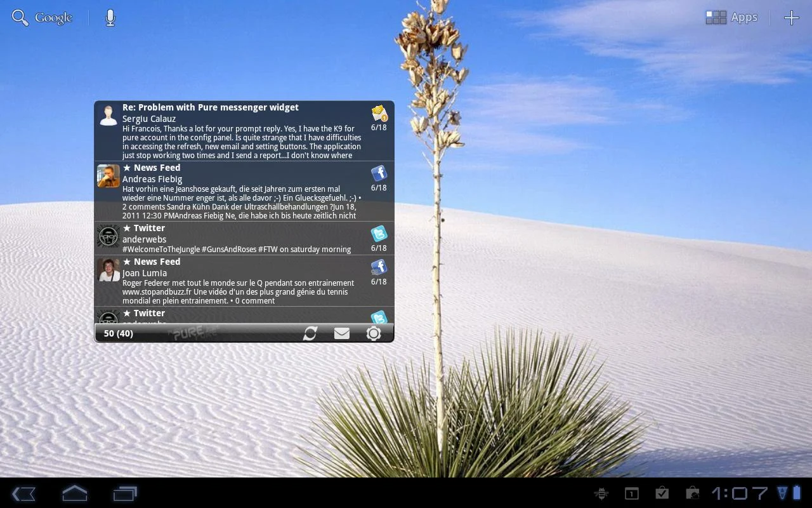This screenshot has width=812, height=508.
Task: Open the Recent Apps switcher
Action: pos(125,493)
